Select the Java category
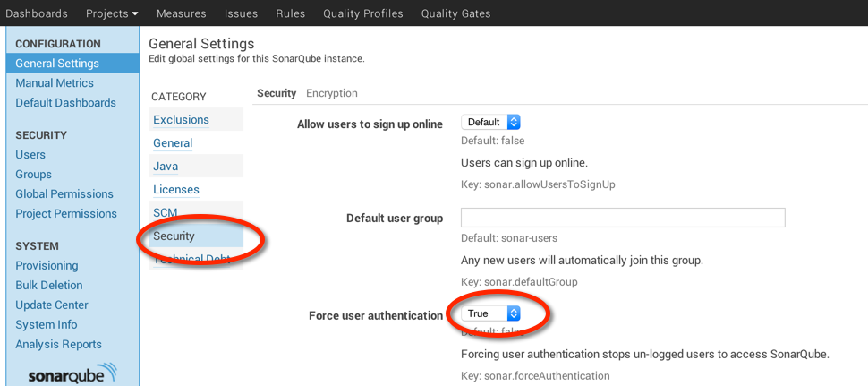The width and height of the screenshot is (868, 386). coord(166,167)
